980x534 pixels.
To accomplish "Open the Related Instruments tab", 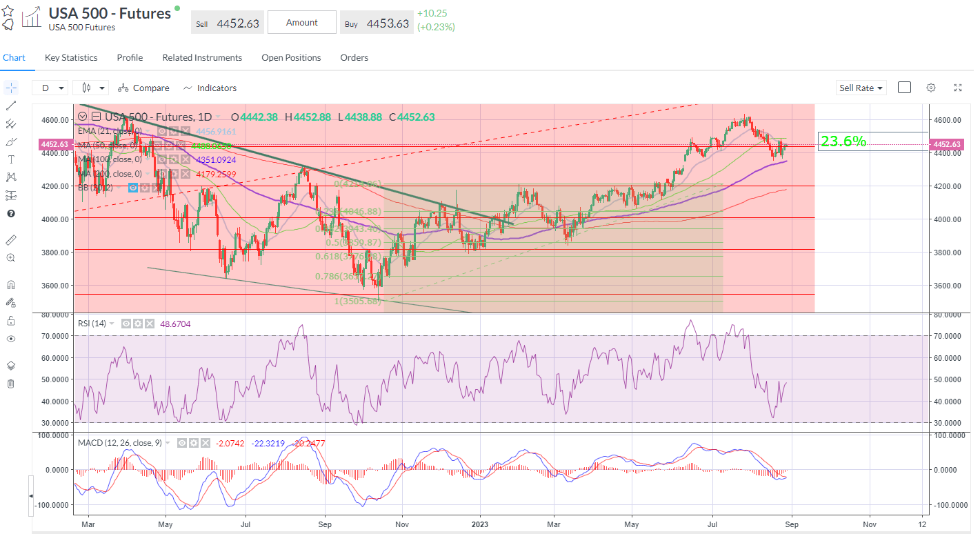I will pyautogui.click(x=202, y=58).
